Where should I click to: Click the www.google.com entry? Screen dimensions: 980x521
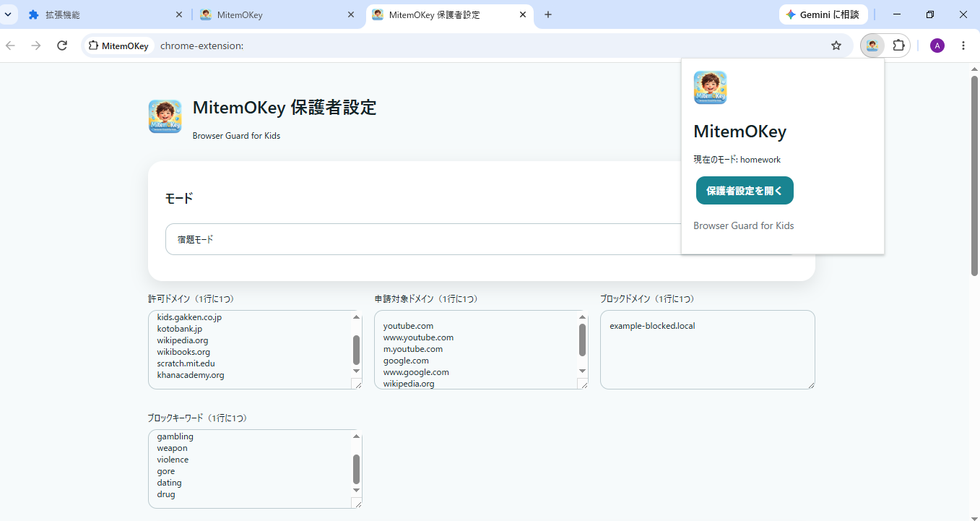coord(416,372)
